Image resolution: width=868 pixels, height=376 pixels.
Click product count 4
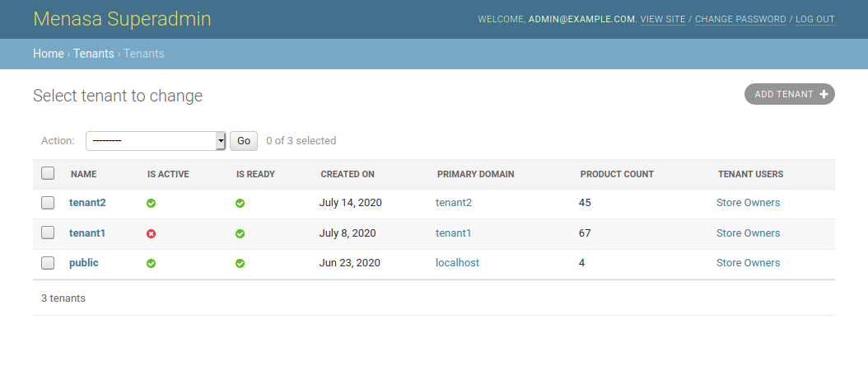pyautogui.click(x=581, y=263)
